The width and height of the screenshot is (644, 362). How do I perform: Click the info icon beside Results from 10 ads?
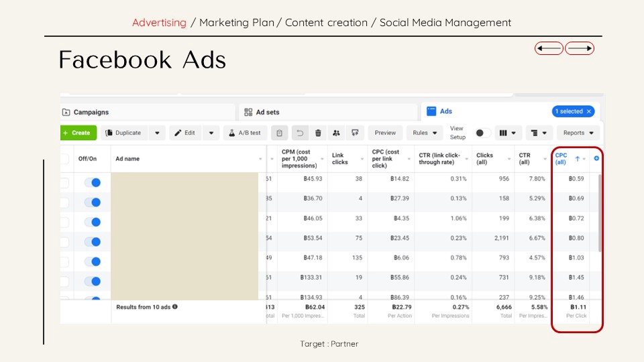(x=175, y=306)
